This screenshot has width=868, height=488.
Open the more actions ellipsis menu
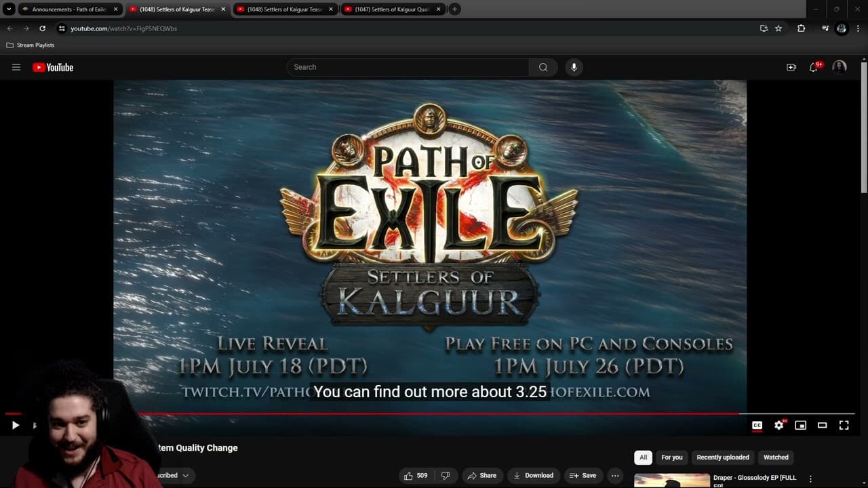tap(614, 475)
